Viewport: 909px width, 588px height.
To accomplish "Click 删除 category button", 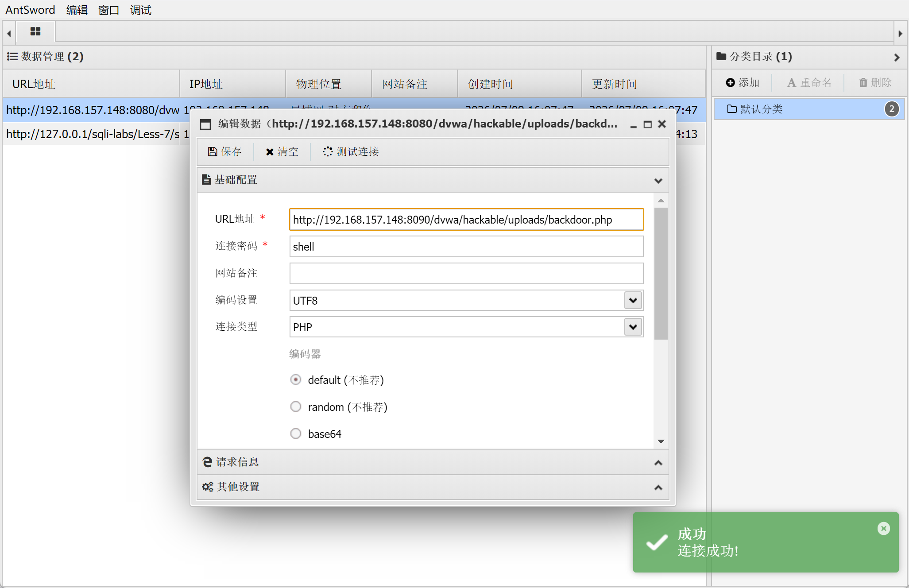I will [875, 83].
